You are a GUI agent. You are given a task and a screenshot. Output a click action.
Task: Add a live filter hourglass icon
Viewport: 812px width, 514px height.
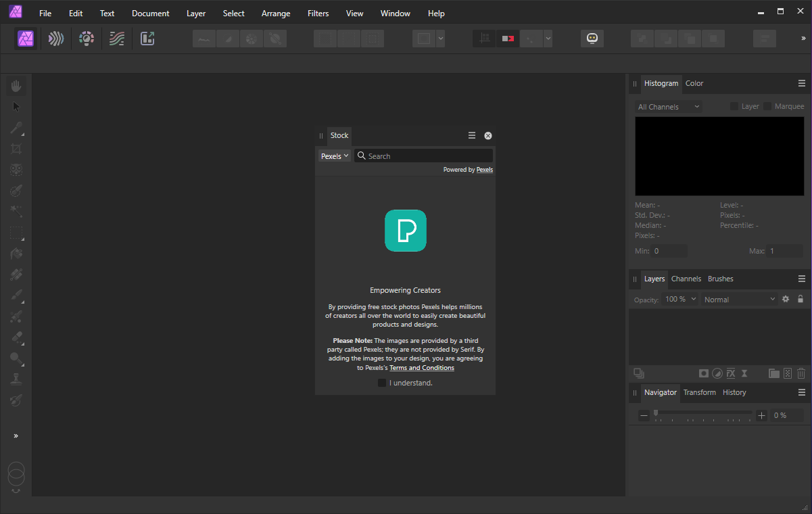click(744, 373)
